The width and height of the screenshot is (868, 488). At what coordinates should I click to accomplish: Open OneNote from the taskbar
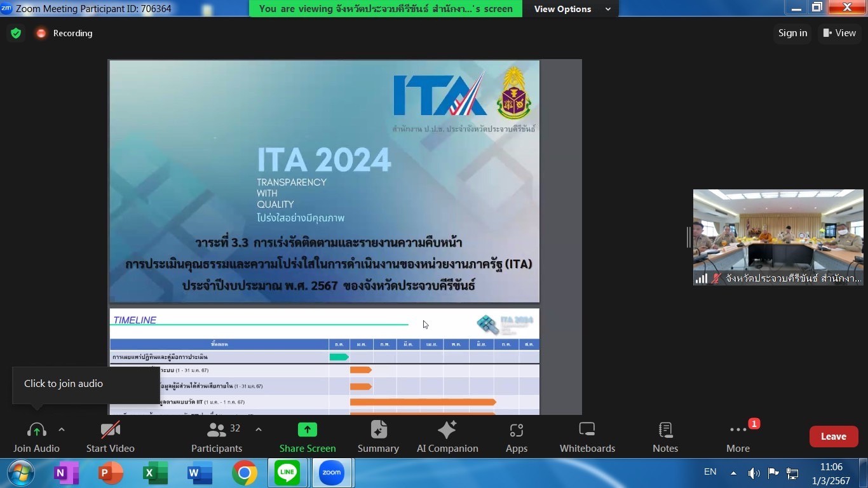pyautogui.click(x=67, y=473)
